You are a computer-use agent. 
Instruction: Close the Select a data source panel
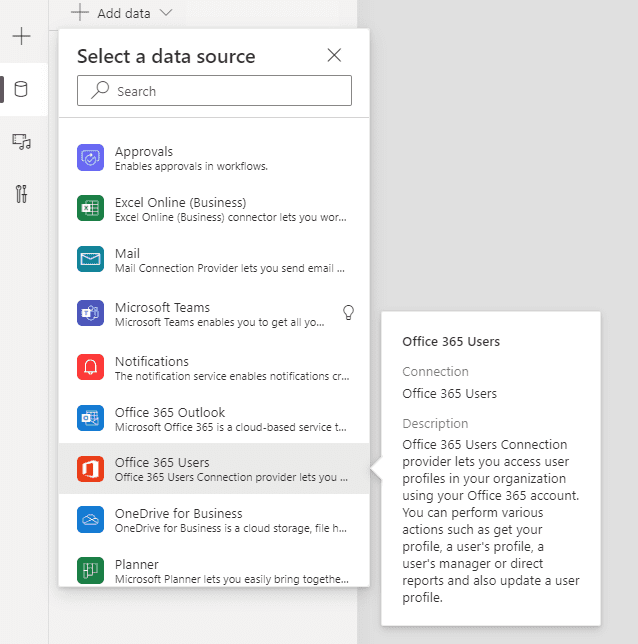click(x=334, y=55)
